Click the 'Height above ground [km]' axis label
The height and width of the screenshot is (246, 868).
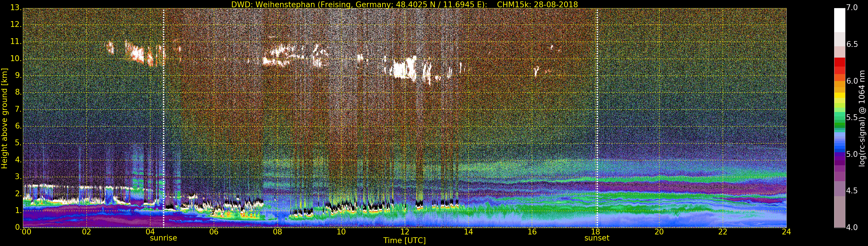pyautogui.click(x=4, y=118)
